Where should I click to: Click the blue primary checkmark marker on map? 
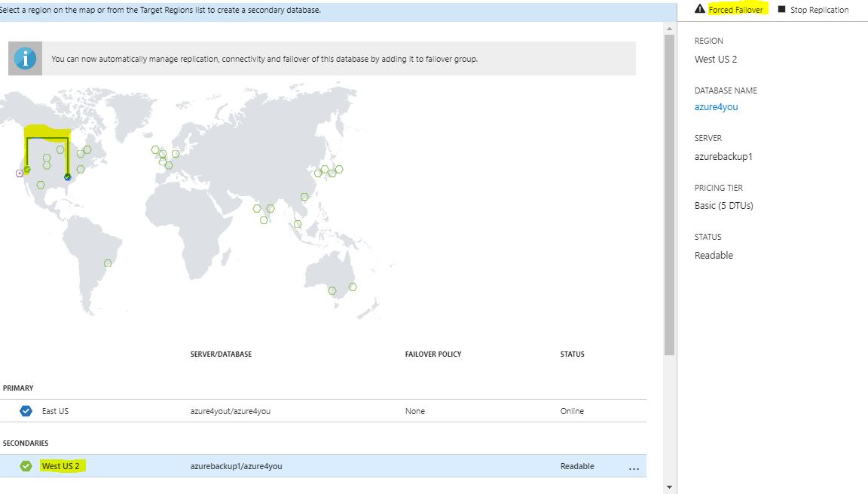[67, 176]
